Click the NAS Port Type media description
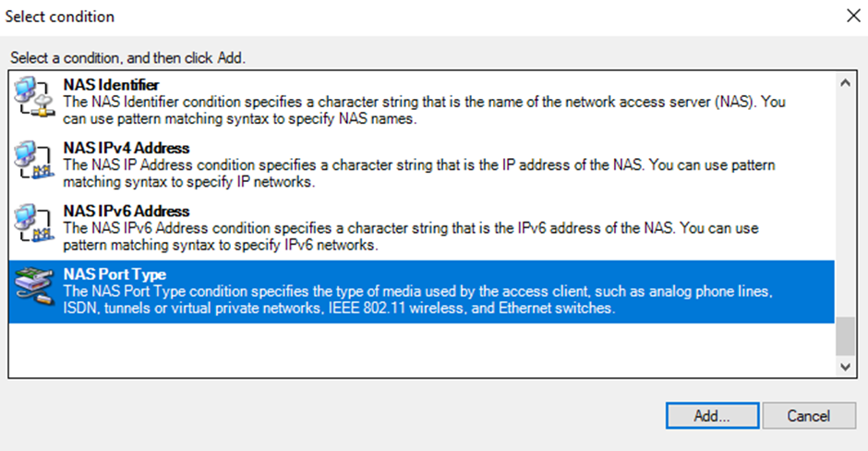This screenshot has width=868, height=451. coord(417,299)
